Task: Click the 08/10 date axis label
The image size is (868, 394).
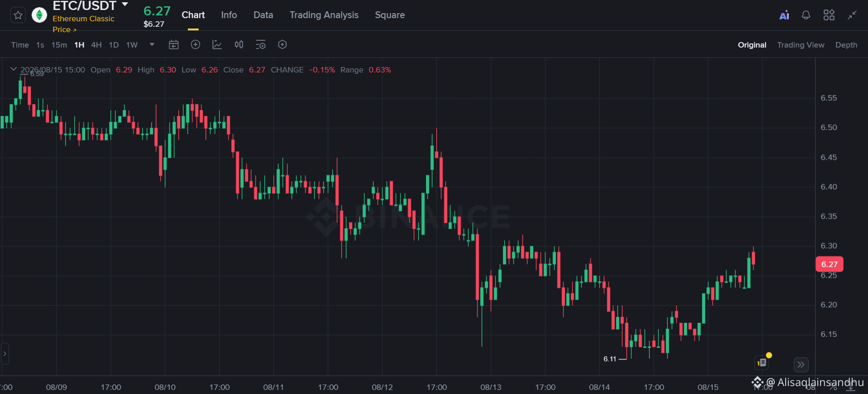Action: coord(165,387)
